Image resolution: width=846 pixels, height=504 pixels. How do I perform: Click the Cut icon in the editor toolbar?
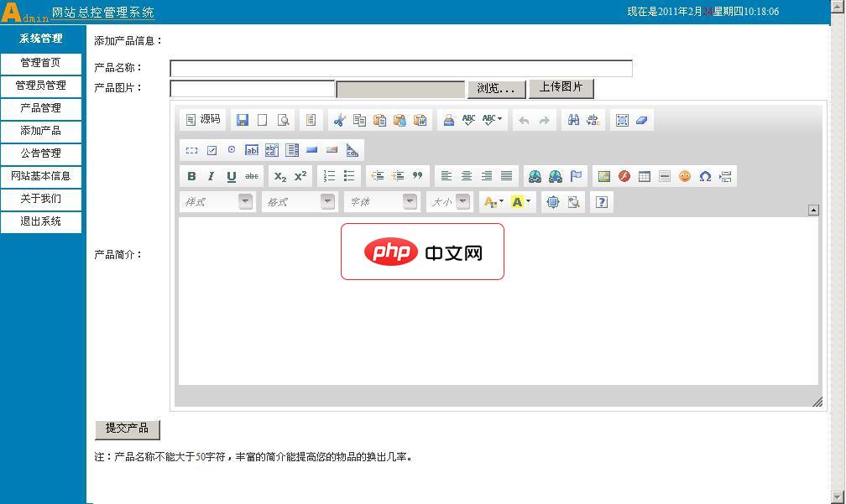pyautogui.click(x=339, y=120)
